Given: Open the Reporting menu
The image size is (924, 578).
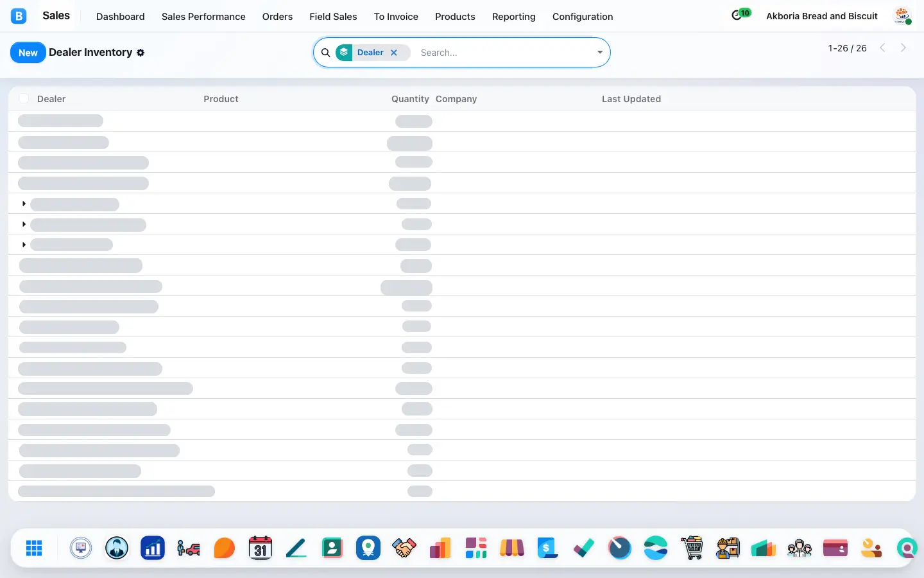Looking at the screenshot, I should [514, 17].
